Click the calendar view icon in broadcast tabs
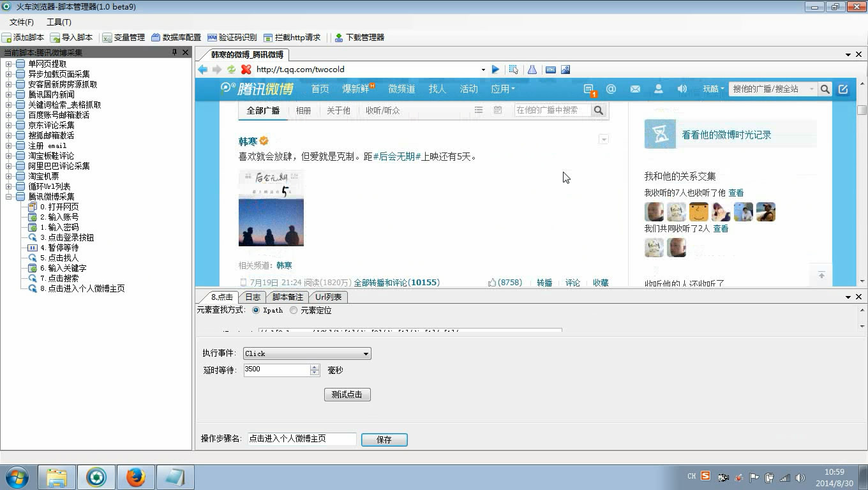 coord(498,110)
